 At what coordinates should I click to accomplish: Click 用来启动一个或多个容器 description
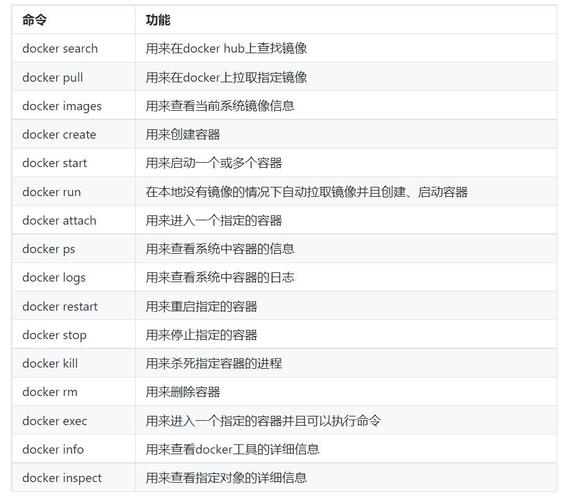click(214, 163)
